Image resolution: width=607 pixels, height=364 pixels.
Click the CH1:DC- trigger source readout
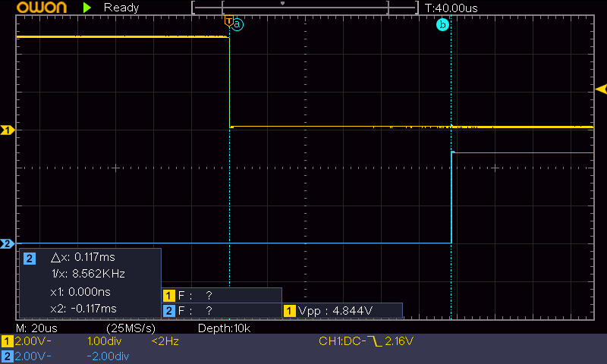coord(342,341)
